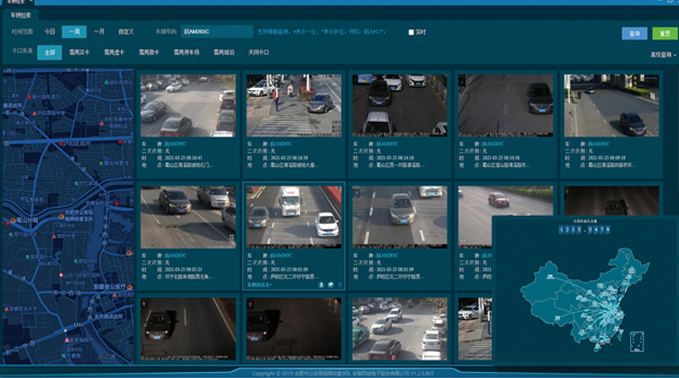This screenshot has height=378, width=679.
Task: Switch to the 车辆检索 tab
Action: coord(20,15)
